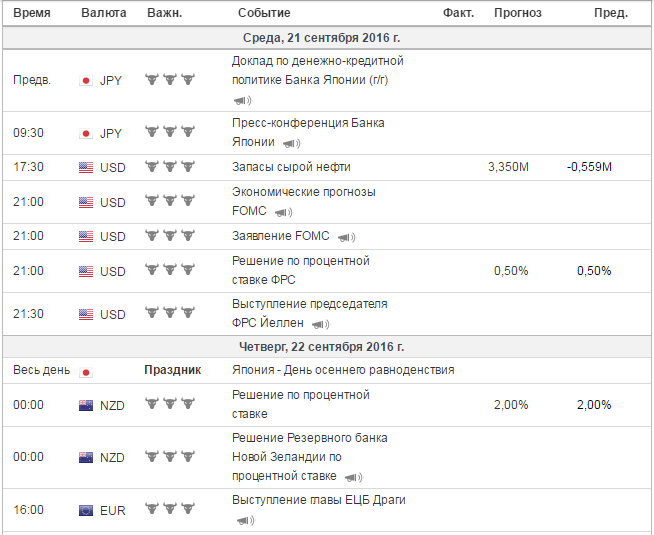Click bull importance icons in Запасы сырой нефти row
Image resolution: width=654 pixels, height=535 pixels.
[x=170, y=167]
